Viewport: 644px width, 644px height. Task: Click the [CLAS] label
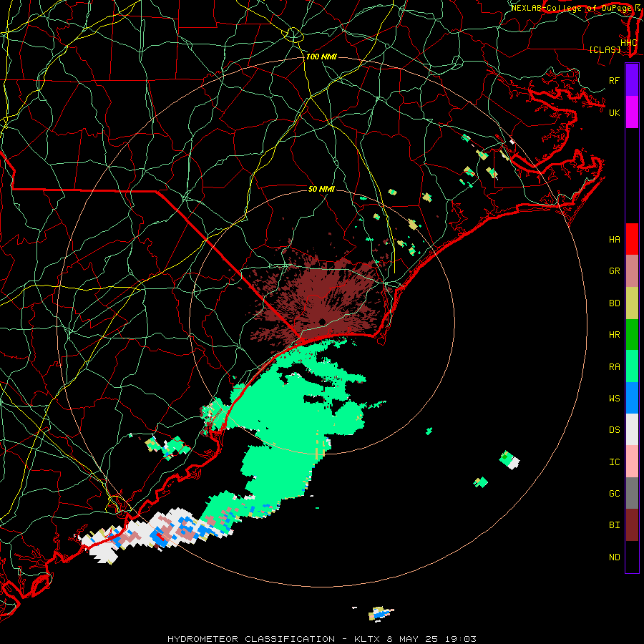(605, 49)
